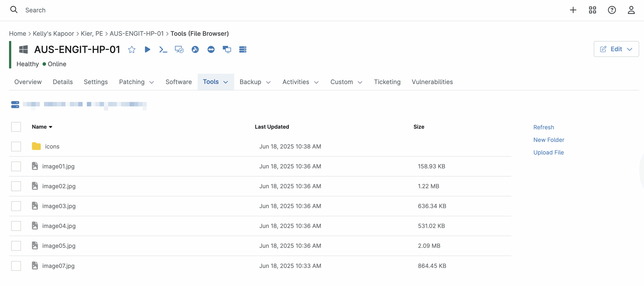Click the plus add icon
The width and height of the screenshot is (644, 286).
(573, 10)
